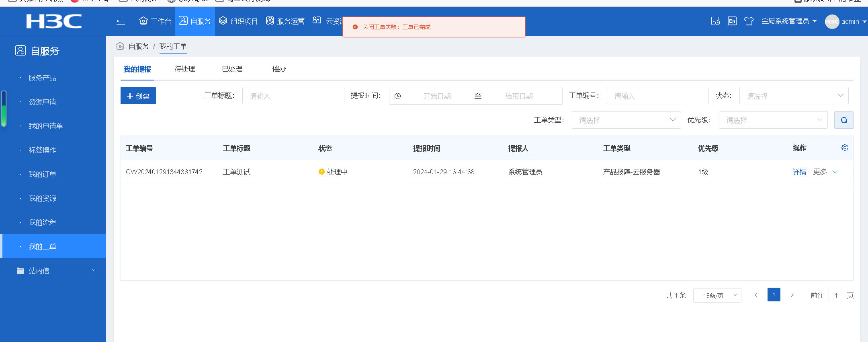Pick the 开始日期 start date
The width and height of the screenshot is (868, 342).
437,96
